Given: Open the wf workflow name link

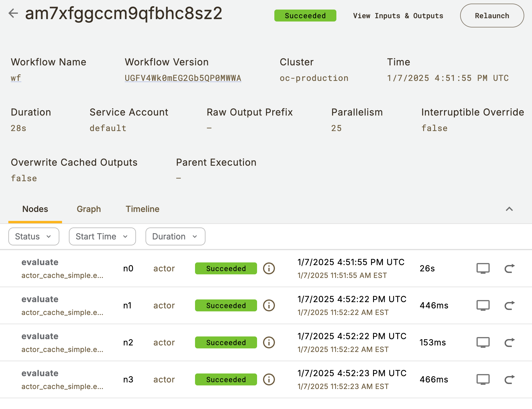Looking at the screenshot, I should pyautogui.click(x=16, y=78).
